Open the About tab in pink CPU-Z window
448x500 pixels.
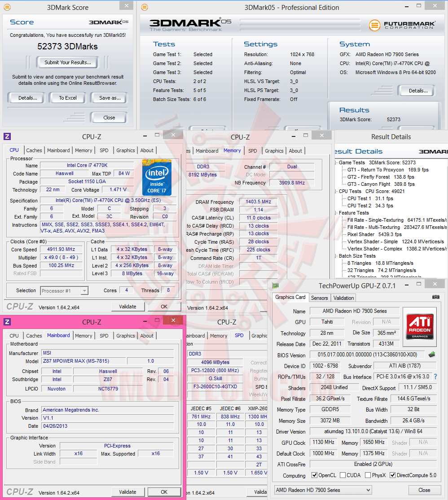[x=147, y=335]
